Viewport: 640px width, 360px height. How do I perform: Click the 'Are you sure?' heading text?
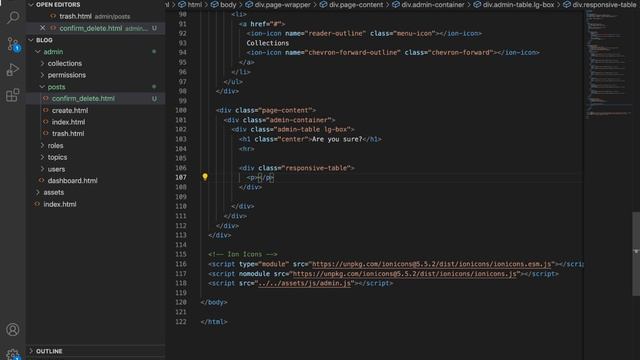[x=337, y=139]
